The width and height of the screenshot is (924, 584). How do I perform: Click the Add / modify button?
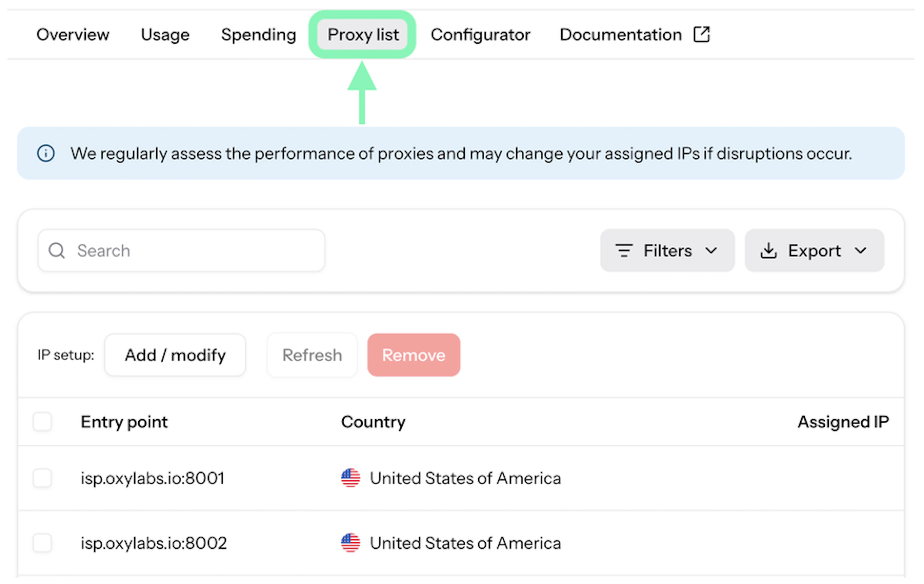point(175,355)
